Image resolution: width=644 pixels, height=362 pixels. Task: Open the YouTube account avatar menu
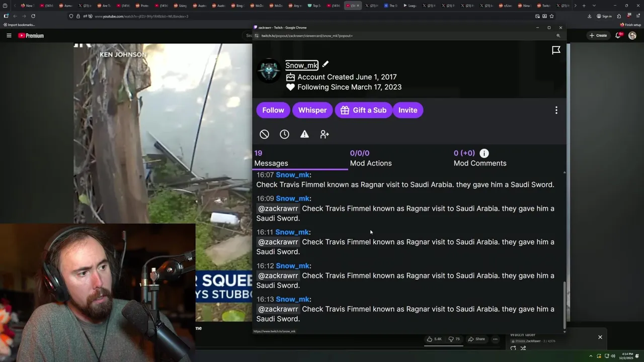(x=632, y=36)
